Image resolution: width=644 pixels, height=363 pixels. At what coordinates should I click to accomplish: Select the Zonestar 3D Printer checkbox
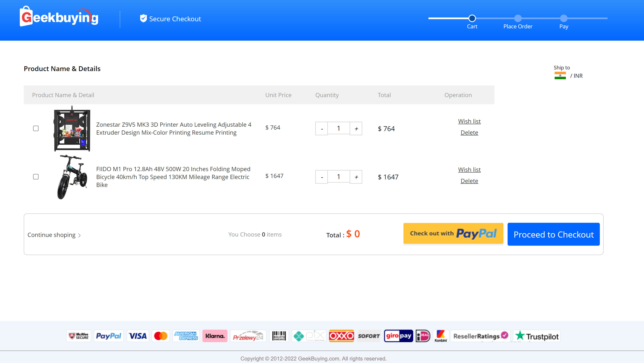click(x=36, y=128)
